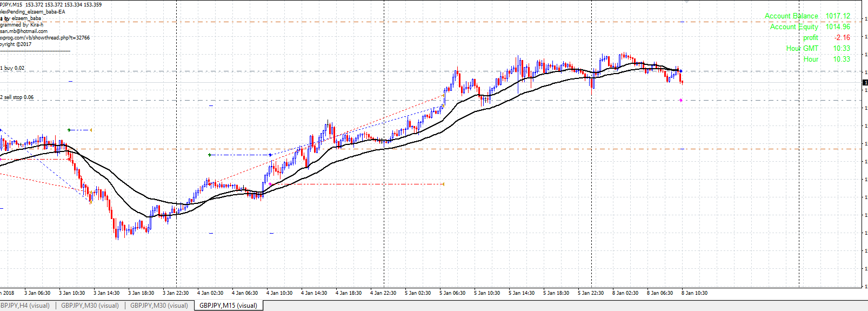Click the orange arrow ending the long red horizontal line

tap(443, 184)
